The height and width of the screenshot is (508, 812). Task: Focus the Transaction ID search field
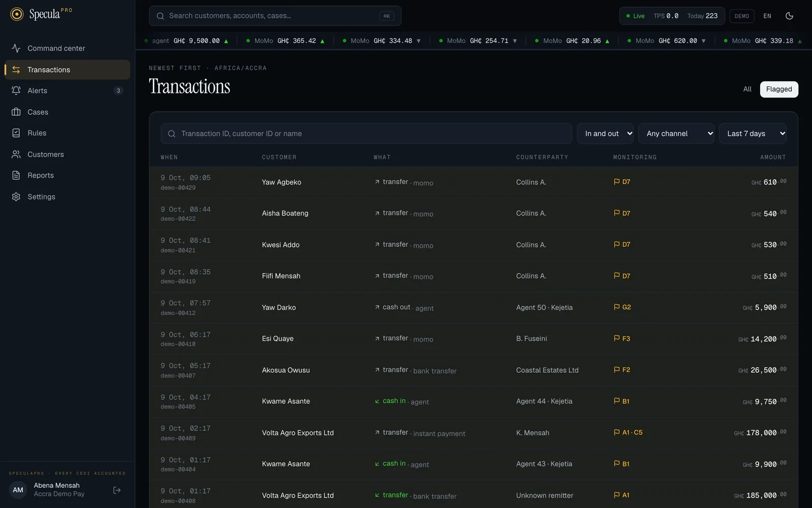[366, 134]
